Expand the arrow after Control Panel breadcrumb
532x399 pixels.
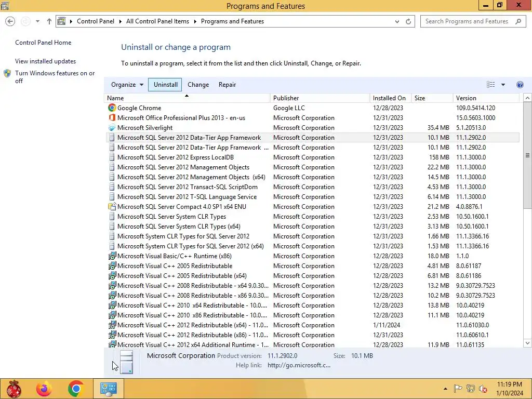121,21
